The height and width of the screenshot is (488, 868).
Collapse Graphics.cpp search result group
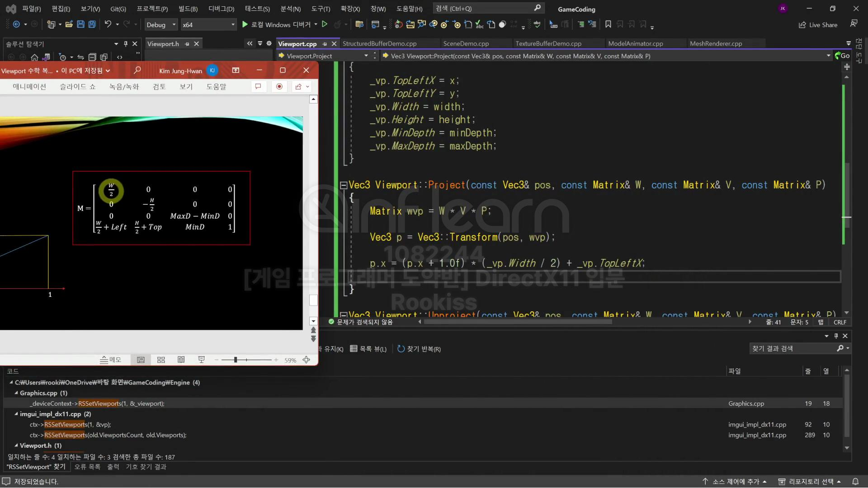[16, 393]
